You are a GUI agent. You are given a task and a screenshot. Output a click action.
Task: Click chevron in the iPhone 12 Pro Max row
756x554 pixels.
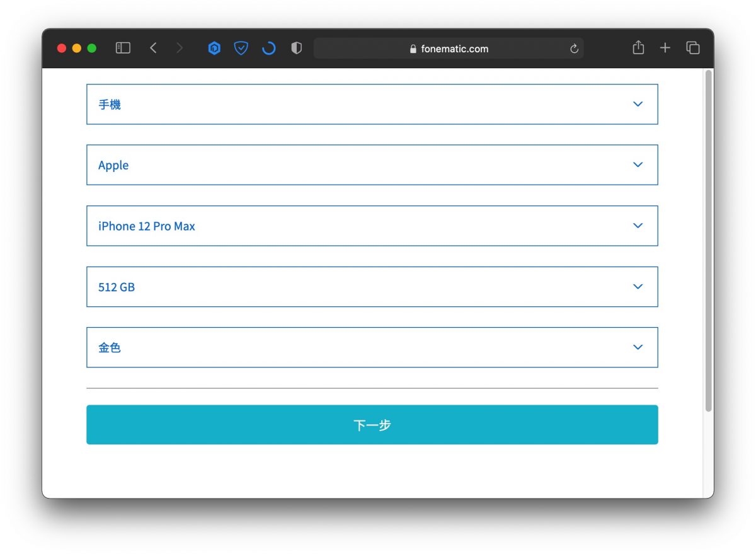[638, 226]
